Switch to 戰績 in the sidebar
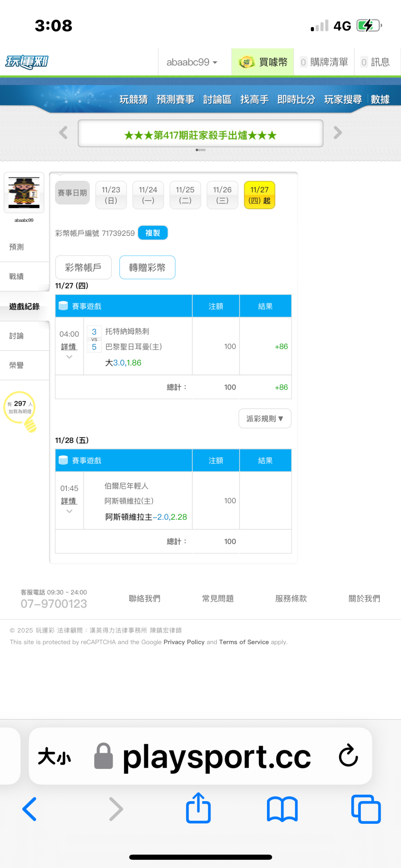This screenshot has height=868, width=401. [17, 276]
